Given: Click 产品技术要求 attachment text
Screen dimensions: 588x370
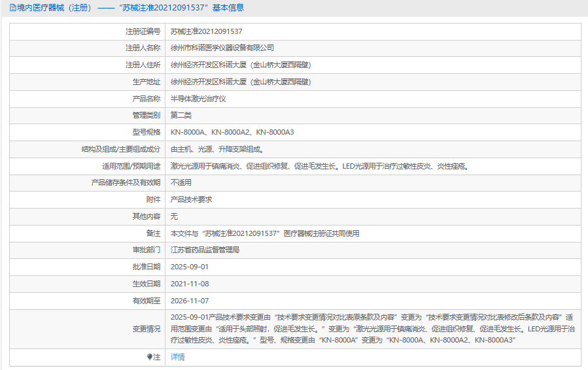Looking at the screenshot, I should tap(191, 199).
